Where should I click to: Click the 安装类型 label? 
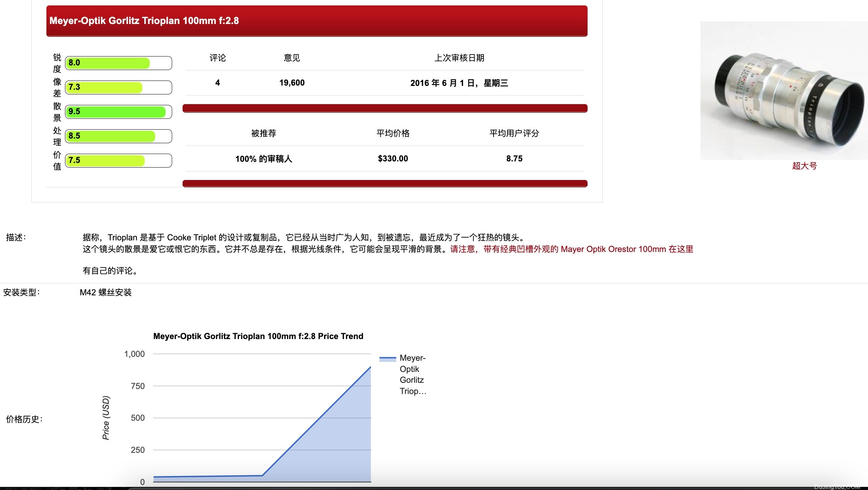(21, 293)
